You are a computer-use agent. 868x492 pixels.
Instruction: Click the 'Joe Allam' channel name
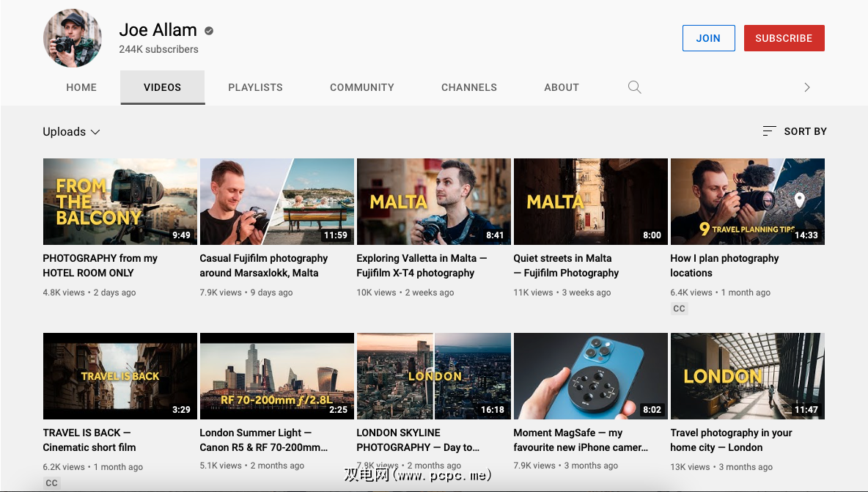(x=158, y=30)
